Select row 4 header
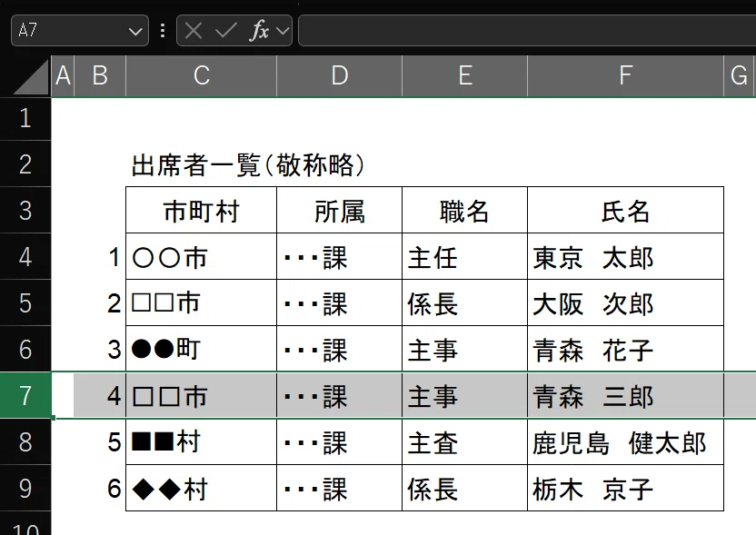Image resolution: width=756 pixels, height=535 pixels. (25, 256)
